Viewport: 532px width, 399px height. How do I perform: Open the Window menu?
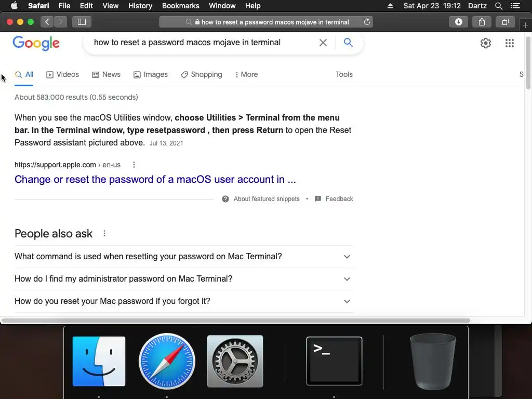(222, 6)
